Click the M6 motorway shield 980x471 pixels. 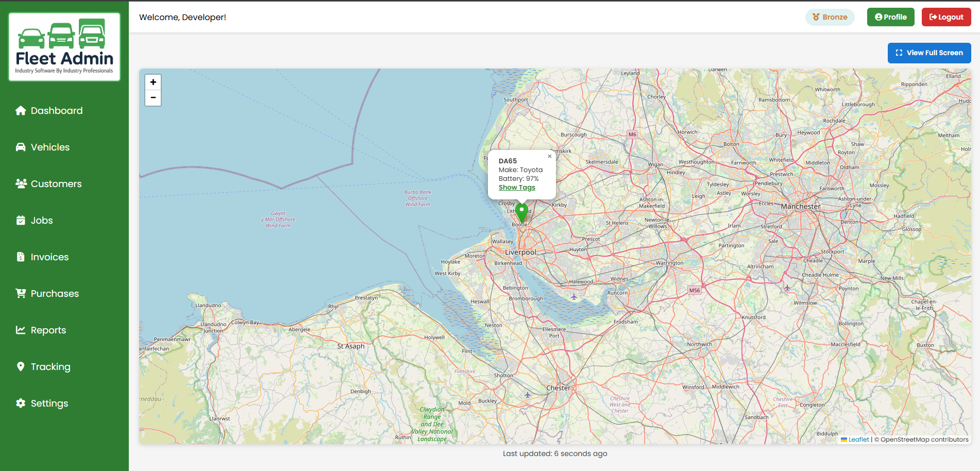[x=632, y=134]
